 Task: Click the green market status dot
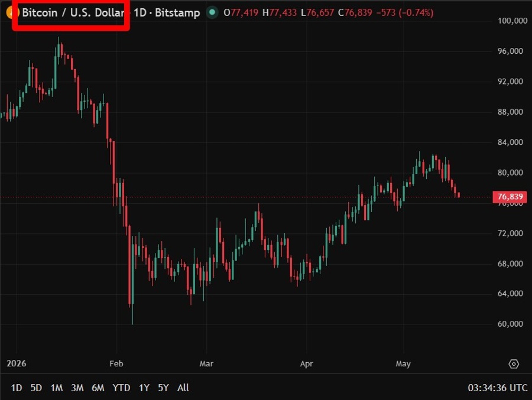pyautogui.click(x=212, y=12)
